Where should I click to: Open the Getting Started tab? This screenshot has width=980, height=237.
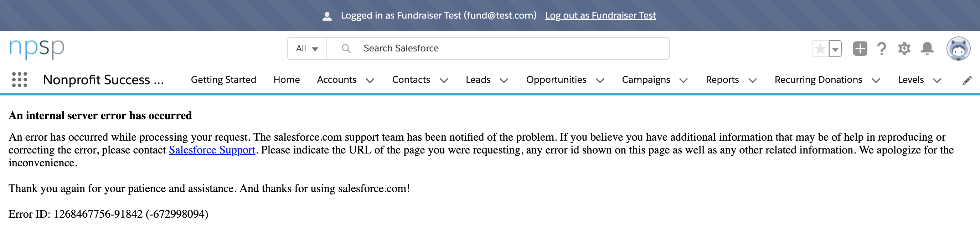223,80
